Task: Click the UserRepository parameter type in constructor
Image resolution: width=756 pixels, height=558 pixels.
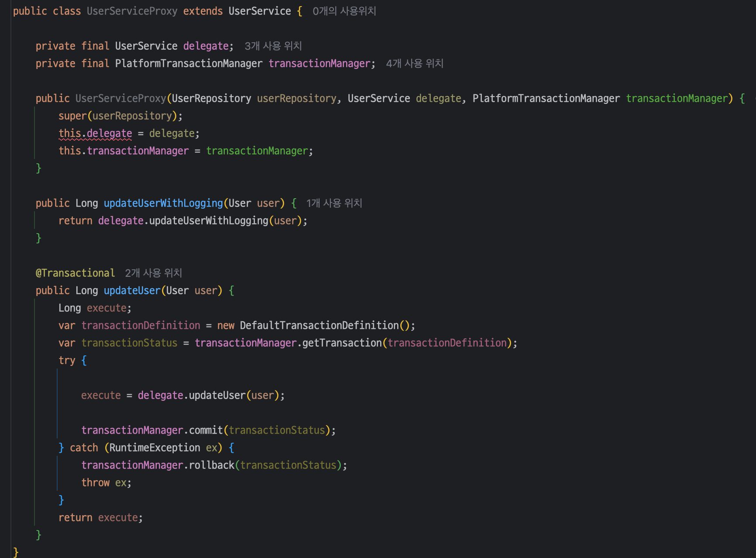Action: (x=212, y=98)
